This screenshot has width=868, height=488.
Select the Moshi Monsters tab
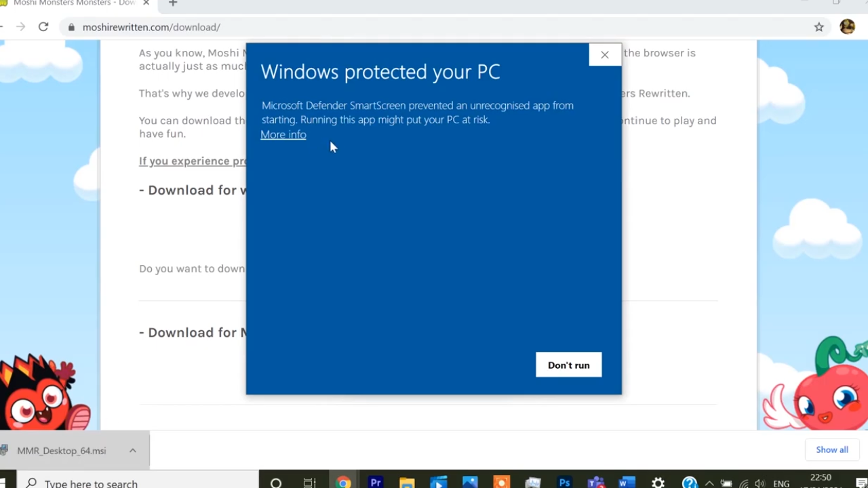(75, 3)
